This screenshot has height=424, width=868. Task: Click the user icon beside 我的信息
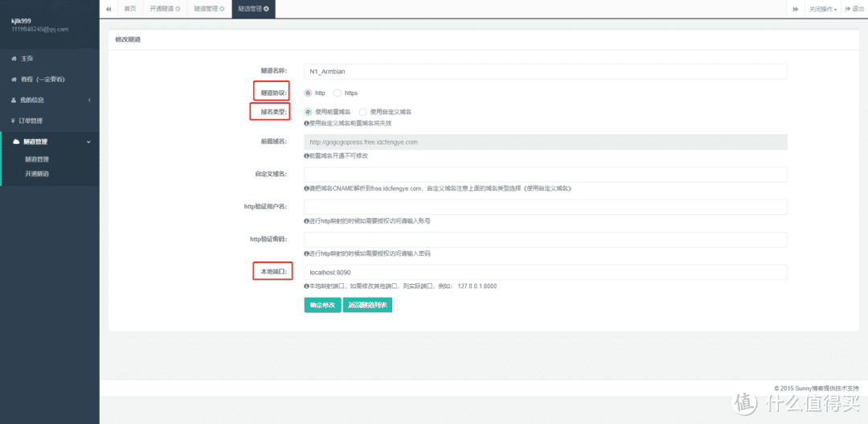pos(14,101)
